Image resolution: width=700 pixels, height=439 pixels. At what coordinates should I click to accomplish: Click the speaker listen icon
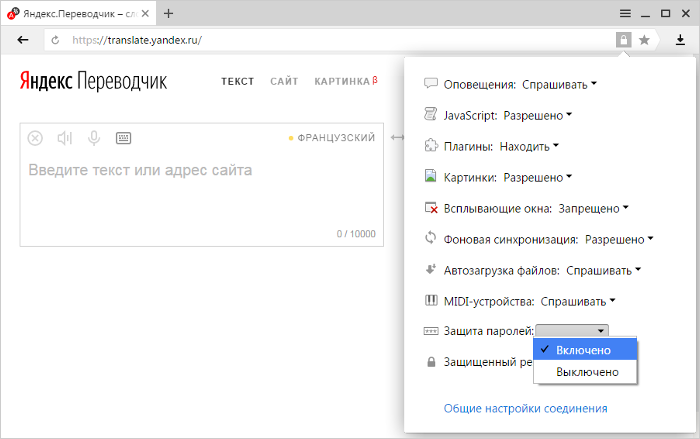point(65,138)
